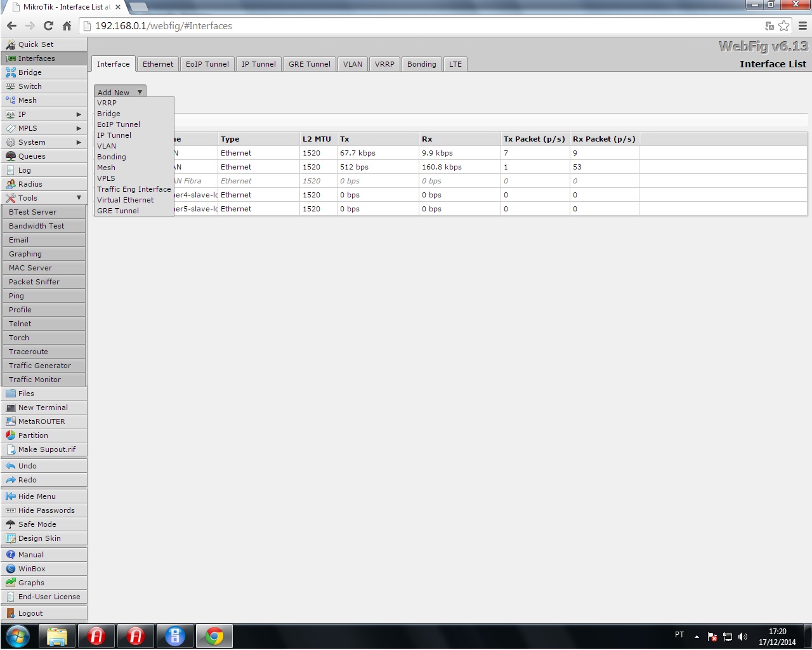
Task: Click the Mesh icon in sidebar
Action: [x=11, y=100]
